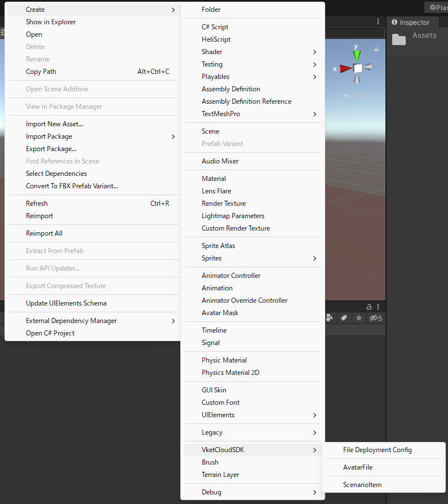Open the Scene view three-dot menu

pos(378,21)
